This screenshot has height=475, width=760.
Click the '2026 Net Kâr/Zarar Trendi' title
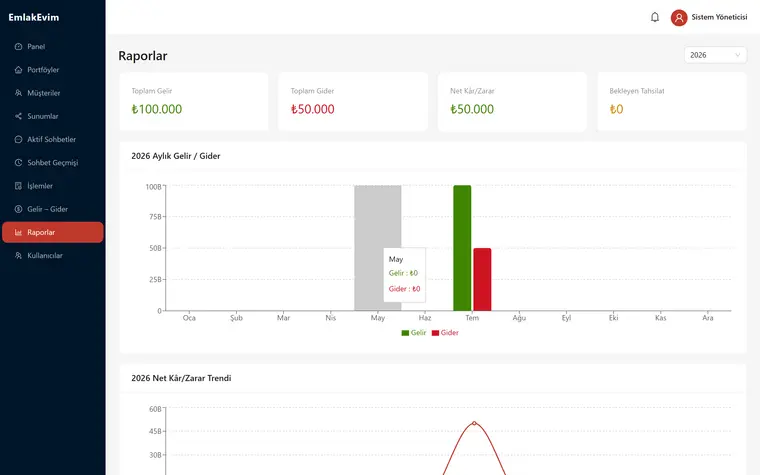[x=181, y=378]
